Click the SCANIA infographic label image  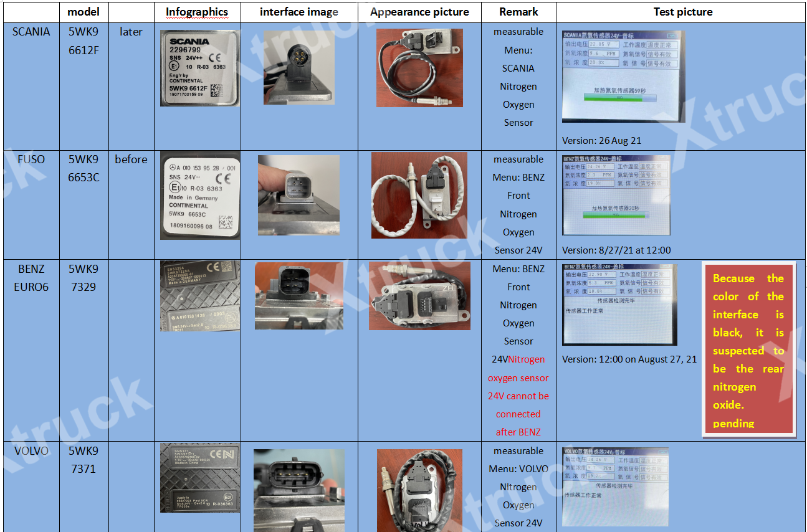(199, 68)
